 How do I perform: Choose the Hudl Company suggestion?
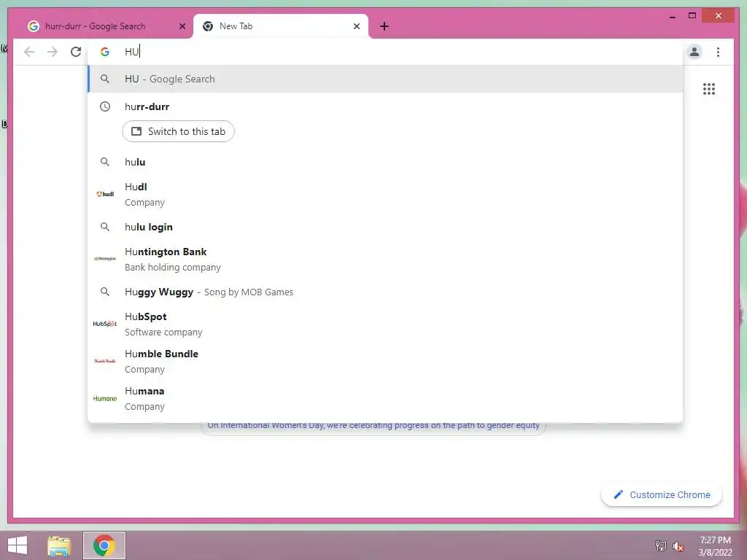385,194
